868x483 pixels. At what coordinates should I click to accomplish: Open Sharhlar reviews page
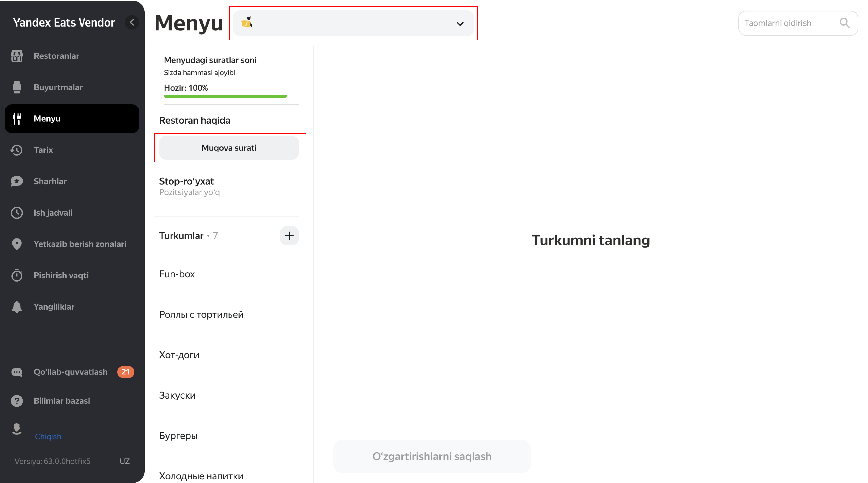click(x=50, y=181)
